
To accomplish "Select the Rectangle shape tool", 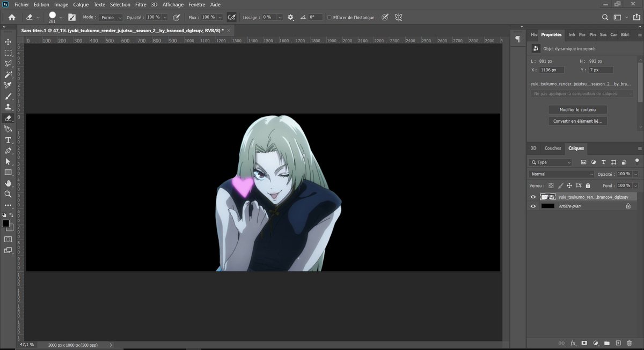I will coord(8,173).
